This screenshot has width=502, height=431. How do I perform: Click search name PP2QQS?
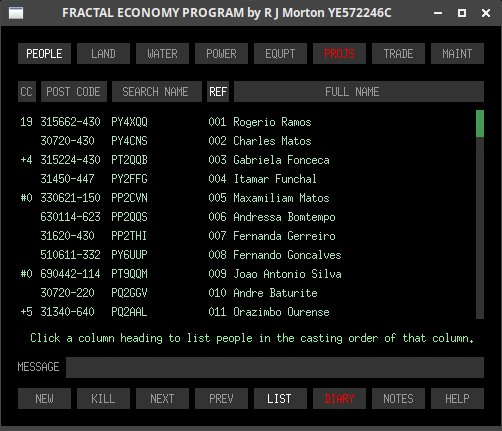[129, 217]
